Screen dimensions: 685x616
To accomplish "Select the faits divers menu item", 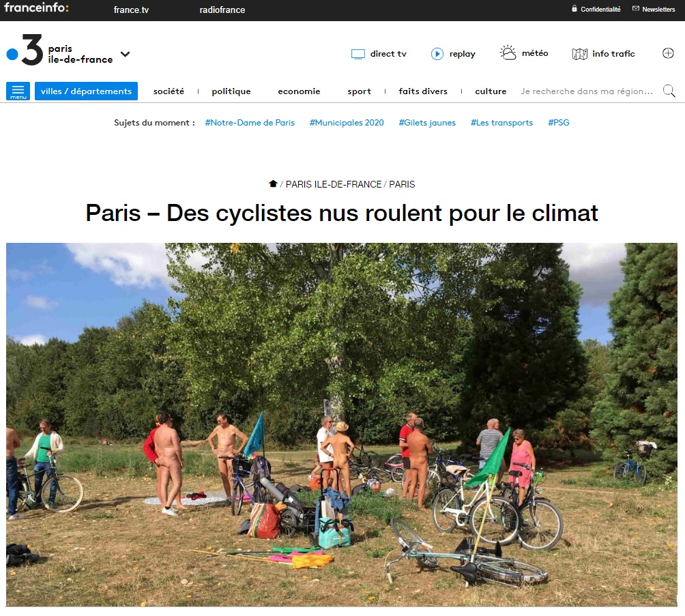I will click(x=423, y=91).
